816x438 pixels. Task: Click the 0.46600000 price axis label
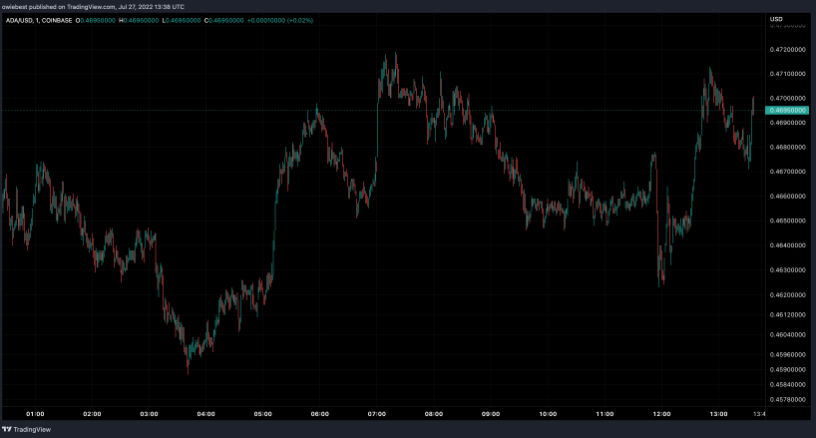(x=787, y=196)
